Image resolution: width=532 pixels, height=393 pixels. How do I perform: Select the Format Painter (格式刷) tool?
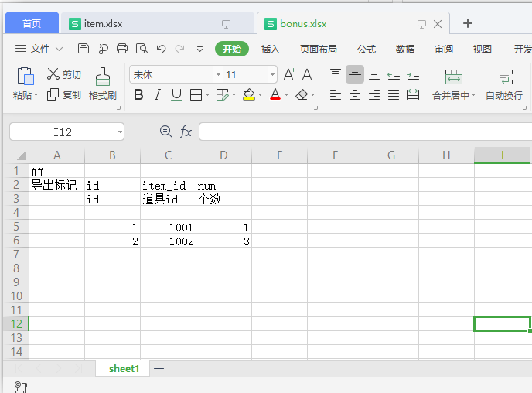click(102, 84)
